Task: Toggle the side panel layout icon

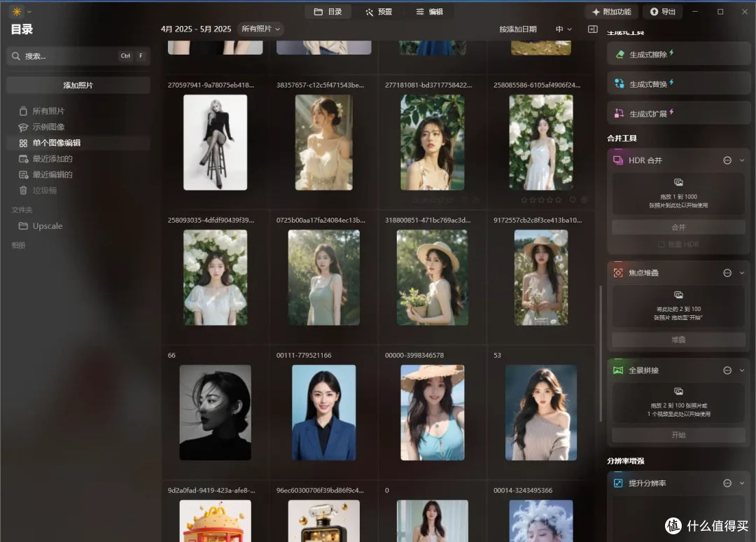Action: (593, 29)
